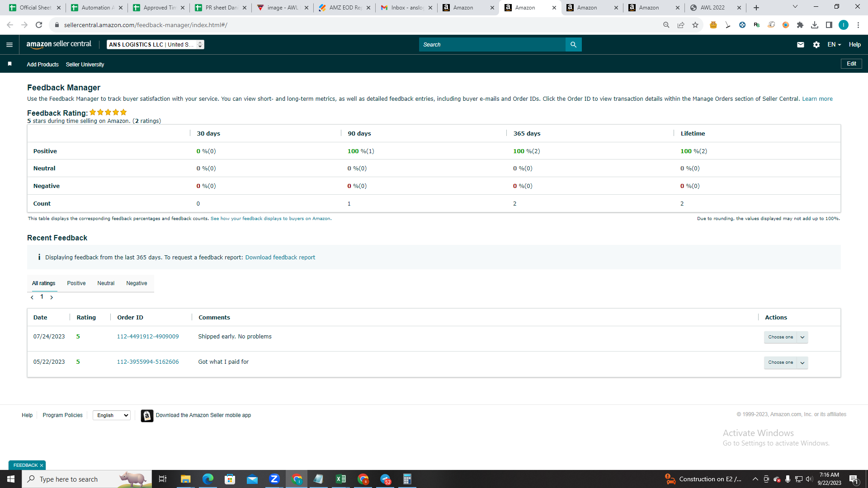Image resolution: width=868 pixels, height=488 pixels.
Task: Open Chrome extensions puzzle icon
Action: pyautogui.click(x=800, y=25)
